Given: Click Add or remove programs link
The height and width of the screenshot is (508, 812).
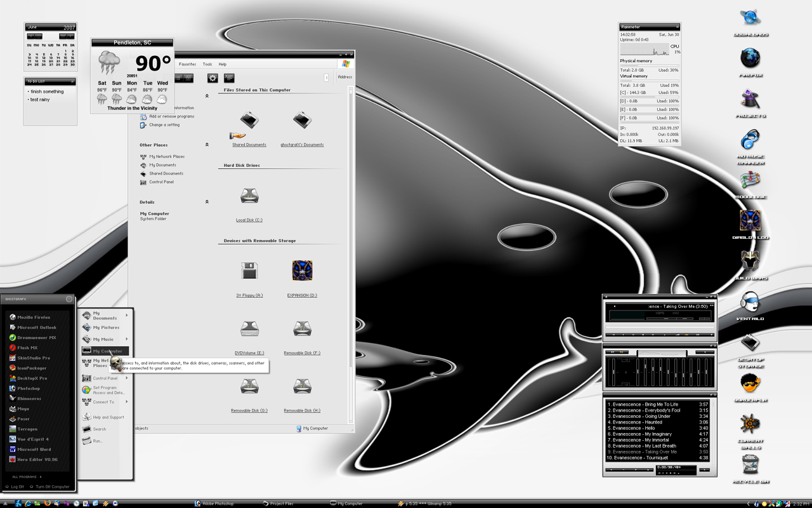Looking at the screenshot, I should 167,116.
